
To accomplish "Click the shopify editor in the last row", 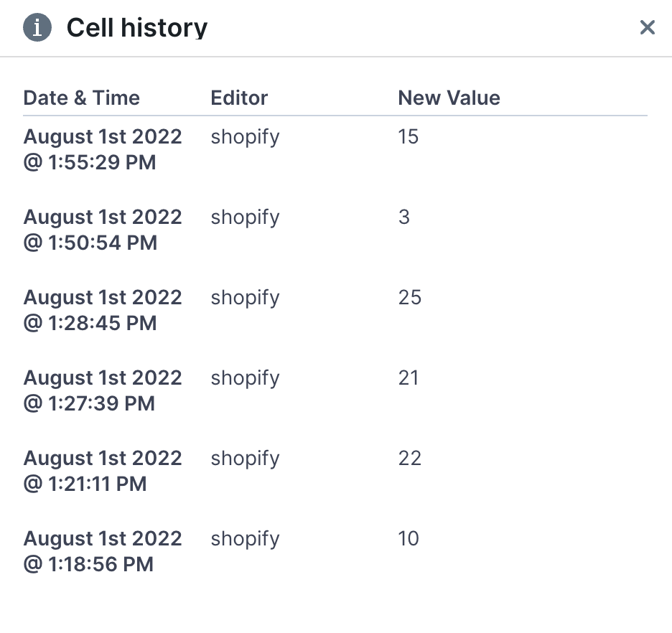I will pyautogui.click(x=245, y=539).
